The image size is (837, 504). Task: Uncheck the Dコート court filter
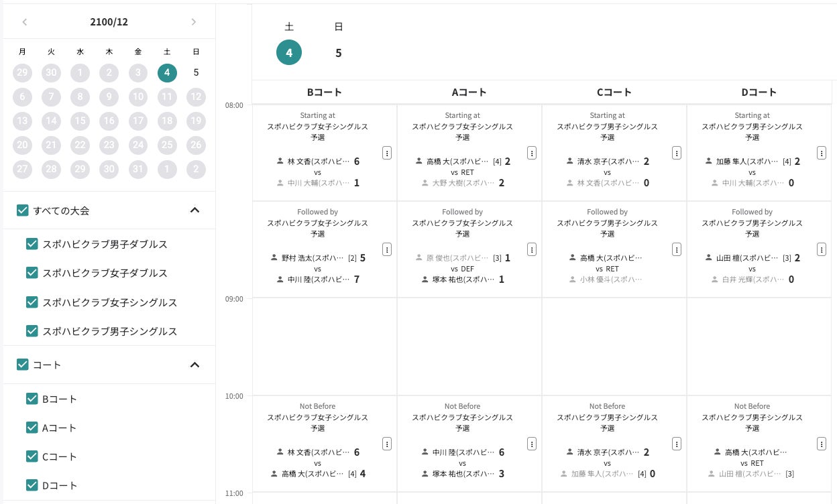point(32,485)
